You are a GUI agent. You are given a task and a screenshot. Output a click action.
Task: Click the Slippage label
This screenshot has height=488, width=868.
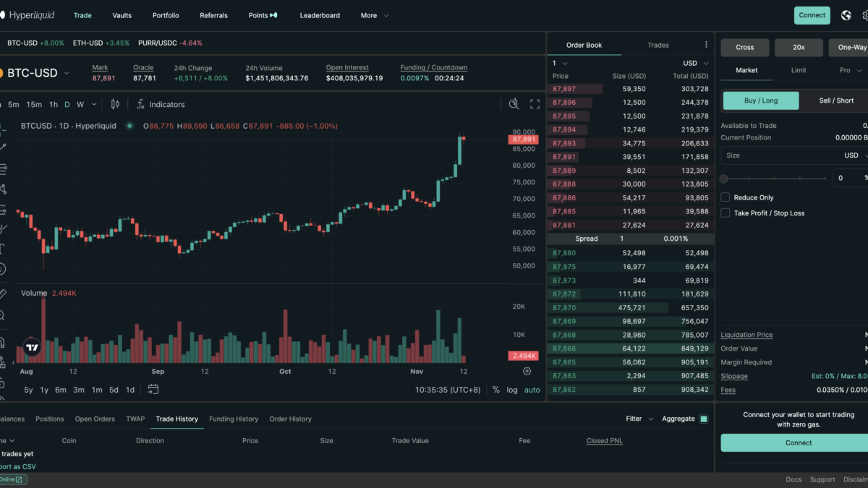pyautogui.click(x=734, y=376)
